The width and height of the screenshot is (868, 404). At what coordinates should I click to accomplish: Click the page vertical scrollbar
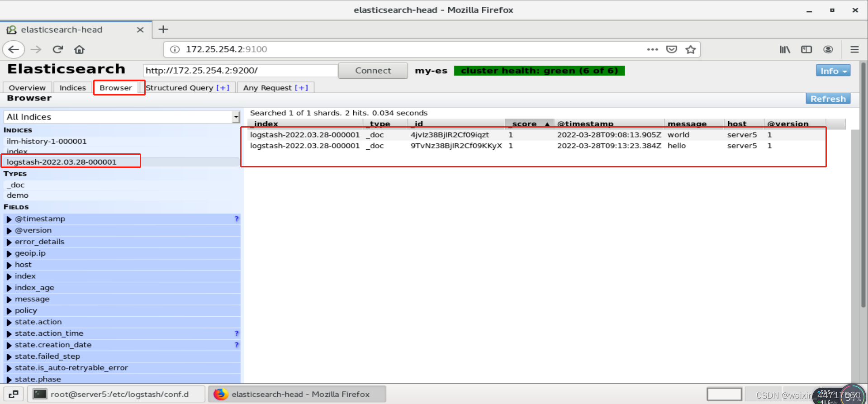pyautogui.click(x=863, y=185)
